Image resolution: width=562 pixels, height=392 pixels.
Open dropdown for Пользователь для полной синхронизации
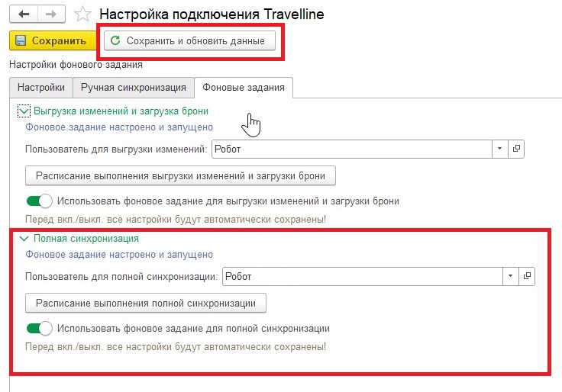(510, 276)
